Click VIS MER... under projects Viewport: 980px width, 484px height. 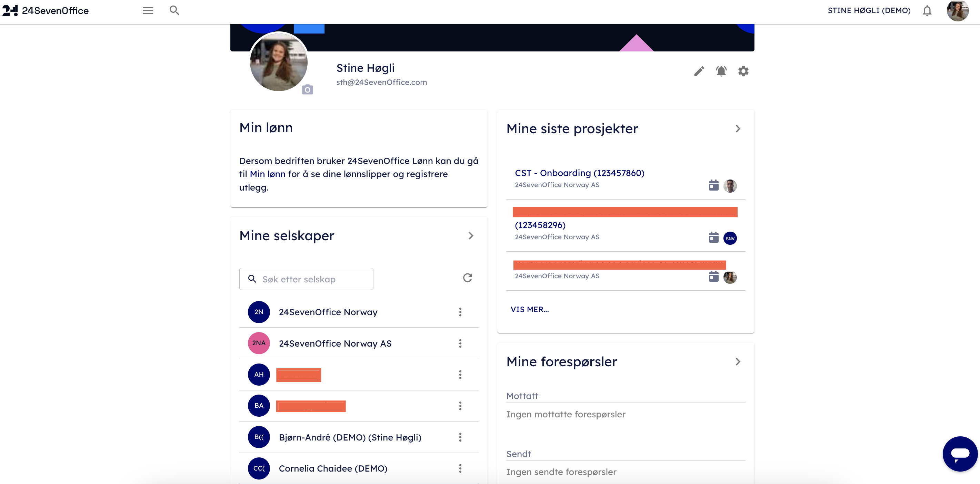coord(530,310)
